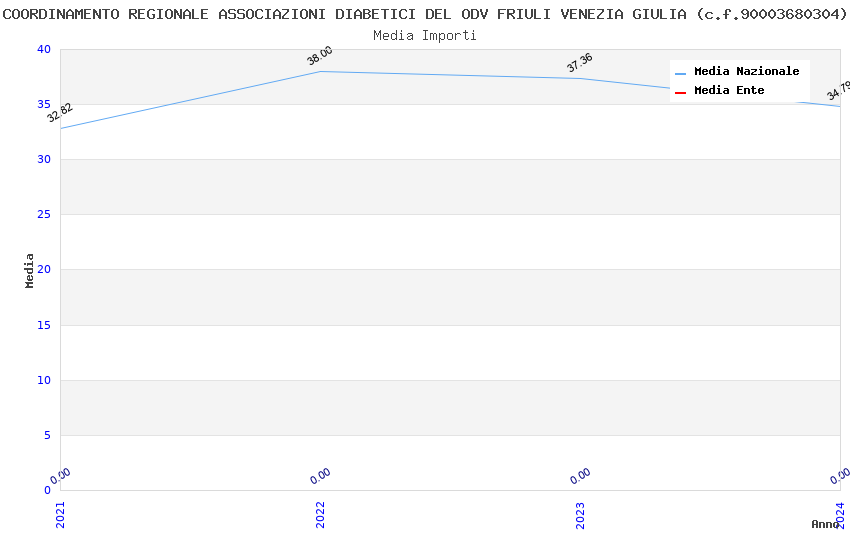Select the 2024 x-axis year label

(x=841, y=514)
